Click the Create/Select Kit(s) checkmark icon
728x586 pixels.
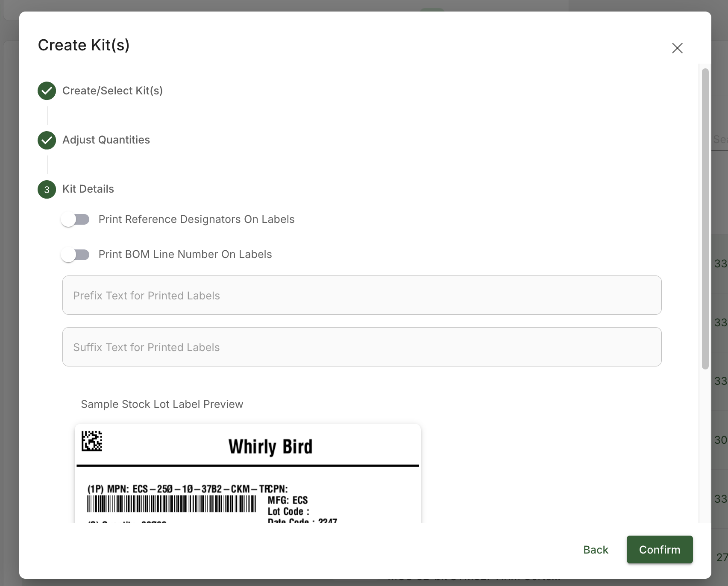tap(47, 91)
